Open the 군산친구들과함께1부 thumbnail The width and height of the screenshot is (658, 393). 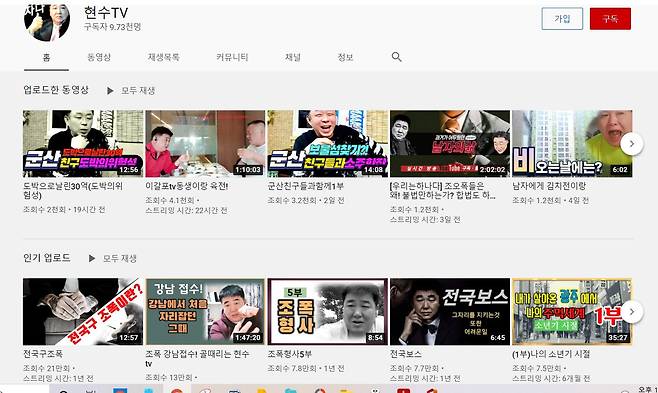(x=328, y=143)
